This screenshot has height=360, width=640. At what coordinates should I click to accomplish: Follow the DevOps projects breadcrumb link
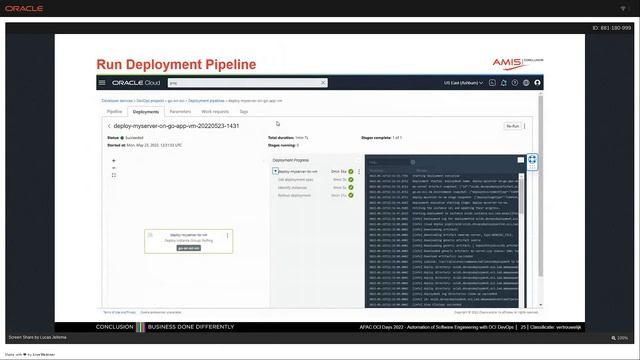(x=150, y=100)
